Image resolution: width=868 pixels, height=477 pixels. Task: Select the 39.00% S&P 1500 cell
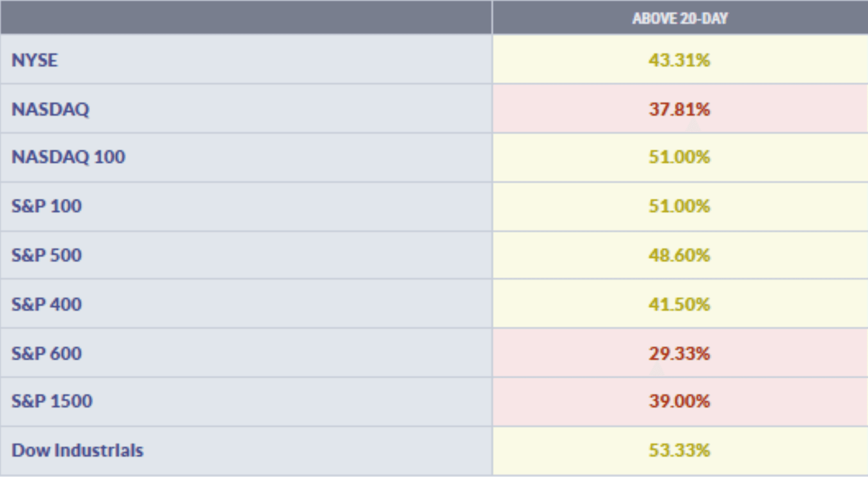[679, 401]
